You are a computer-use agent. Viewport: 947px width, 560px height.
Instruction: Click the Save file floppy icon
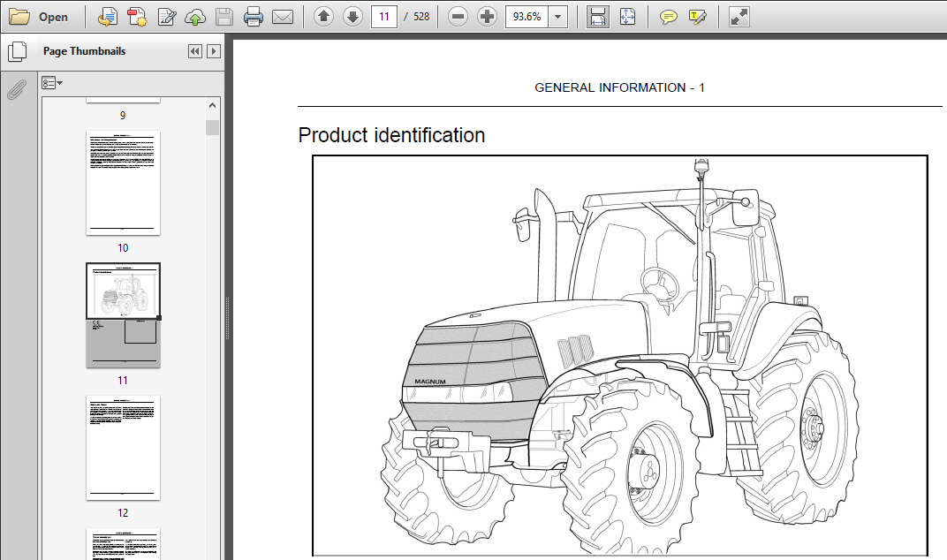coord(224,17)
